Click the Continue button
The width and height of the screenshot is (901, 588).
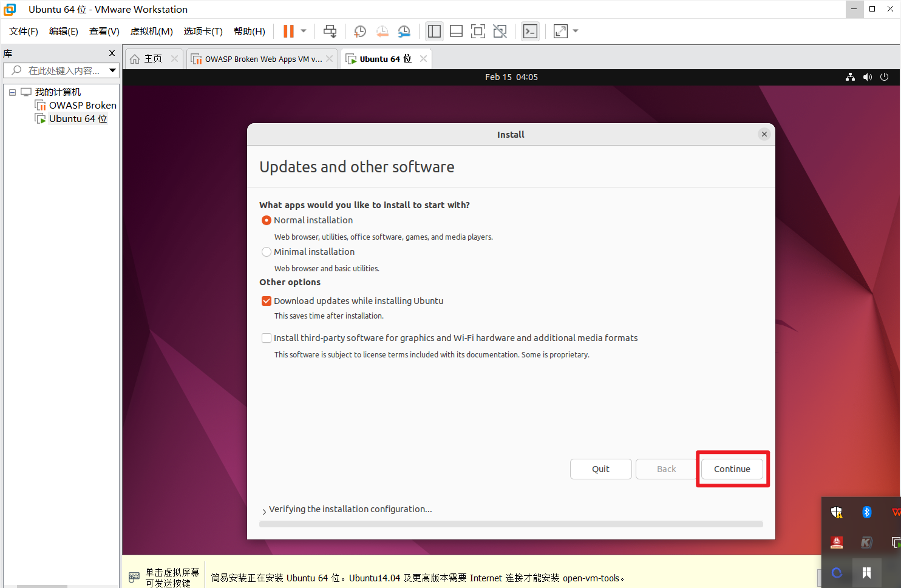tap(732, 469)
